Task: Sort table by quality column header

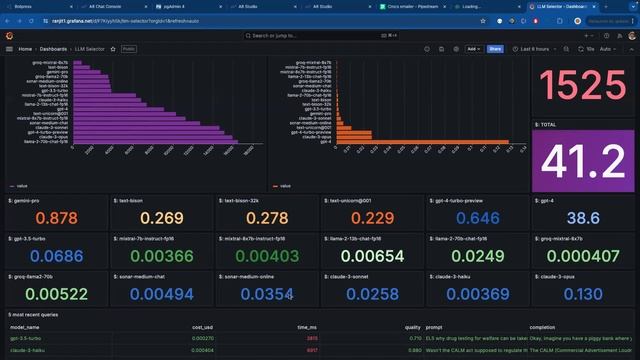Action: click(x=413, y=327)
